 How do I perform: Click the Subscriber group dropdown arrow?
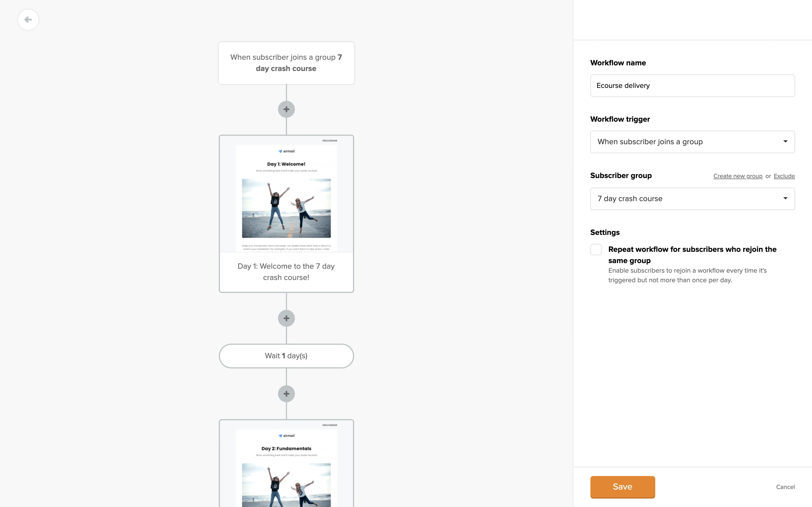pyautogui.click(x=785, y=199)
